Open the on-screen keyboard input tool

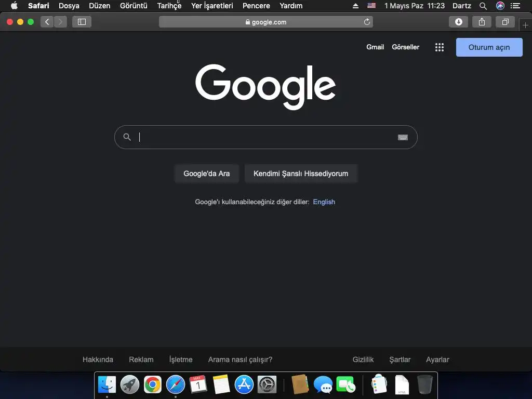[x=403, y=137]
